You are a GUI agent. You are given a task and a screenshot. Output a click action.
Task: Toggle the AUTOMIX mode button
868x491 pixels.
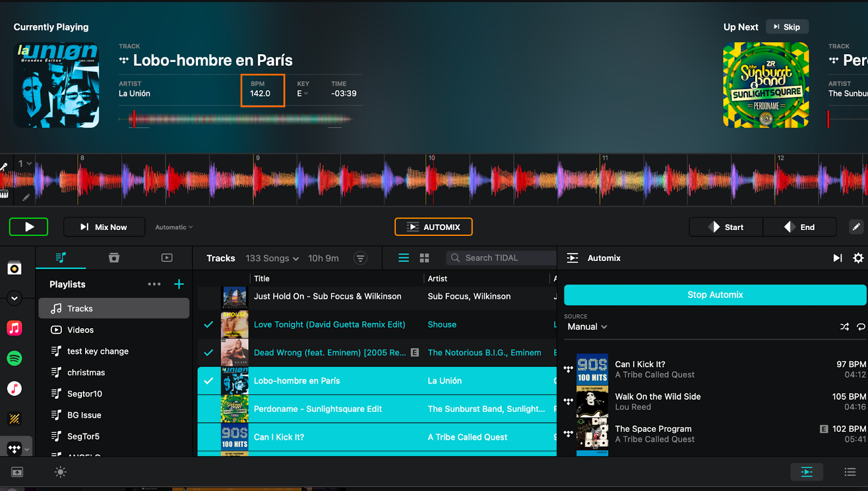pyautogui.click(x=433, y=227)
